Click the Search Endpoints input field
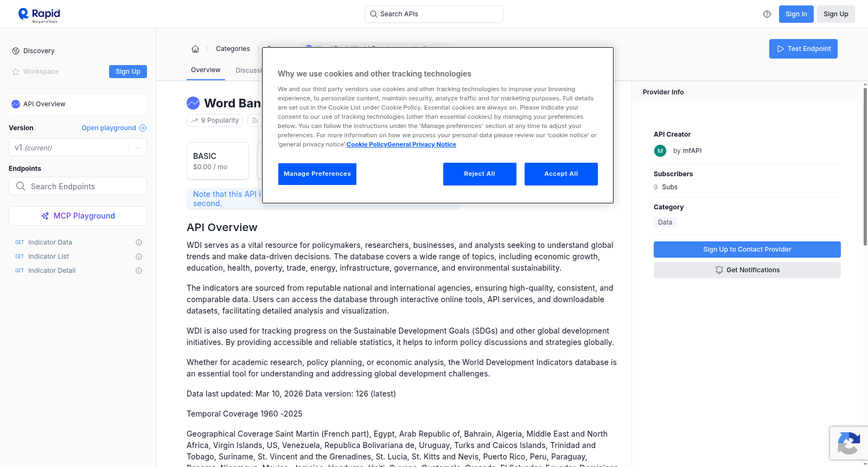 [x=78, y=186]
